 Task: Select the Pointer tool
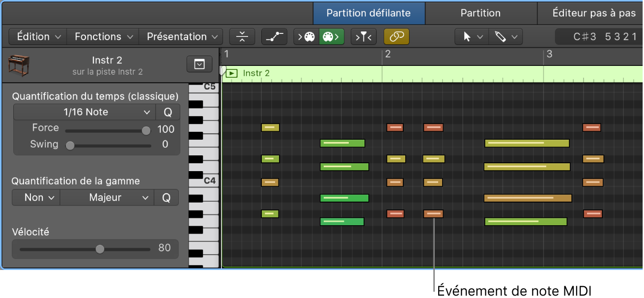pyautogui.click(x=468, y=36)
